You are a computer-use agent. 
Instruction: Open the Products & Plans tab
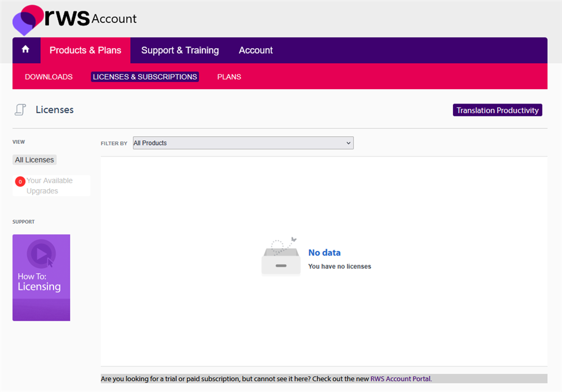[85, 51]
